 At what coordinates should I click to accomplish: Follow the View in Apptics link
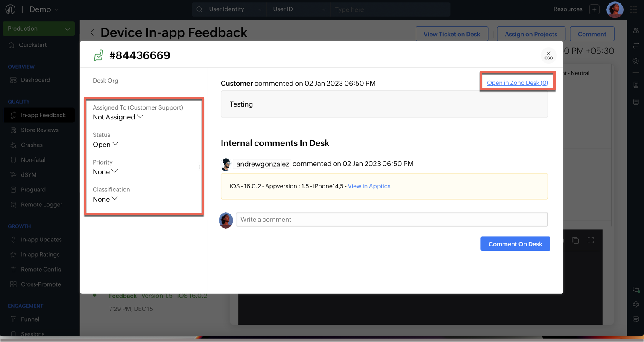pos(369,186)
